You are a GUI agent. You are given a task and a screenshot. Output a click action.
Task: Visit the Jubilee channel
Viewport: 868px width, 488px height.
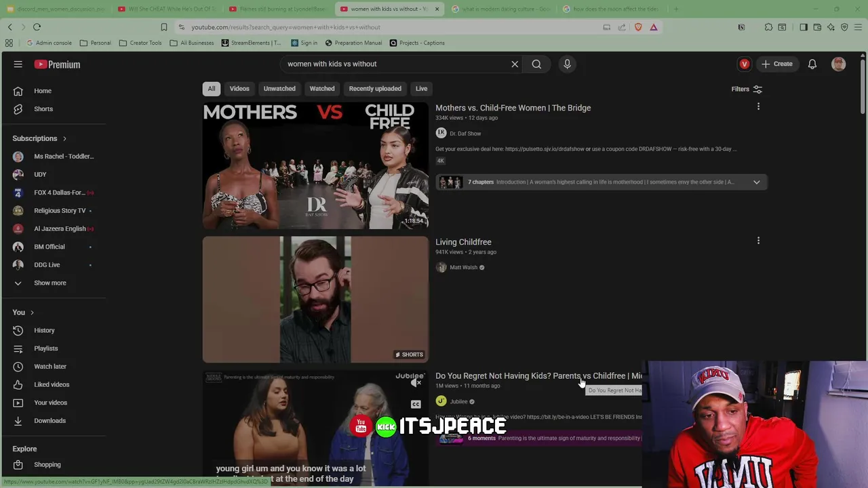pyautogui.click(x=459, y=402)
